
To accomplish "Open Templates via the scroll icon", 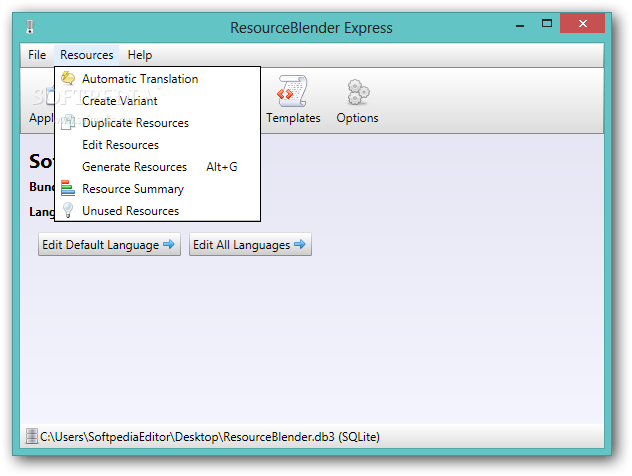I will (292, 91).
